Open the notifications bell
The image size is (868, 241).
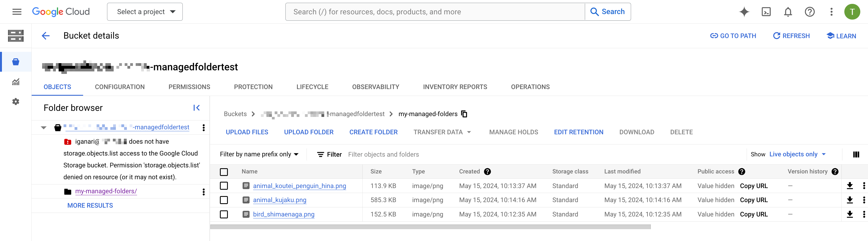788,12
